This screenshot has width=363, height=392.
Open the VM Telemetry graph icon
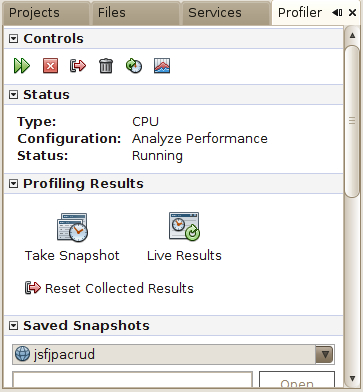coord(162,66)
